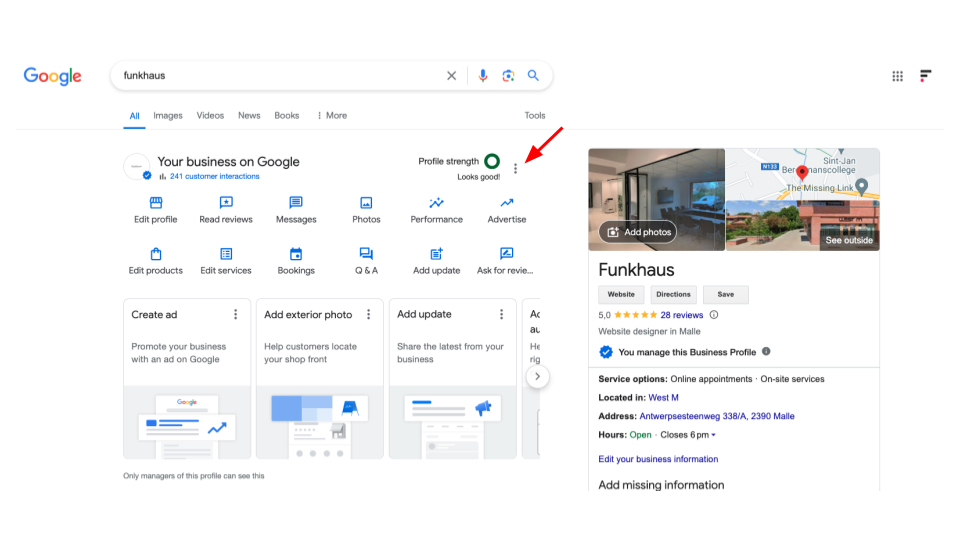Open Add exterior photo card options menu
The width and height of the screenshot is (960, 540).
[368, 314]
